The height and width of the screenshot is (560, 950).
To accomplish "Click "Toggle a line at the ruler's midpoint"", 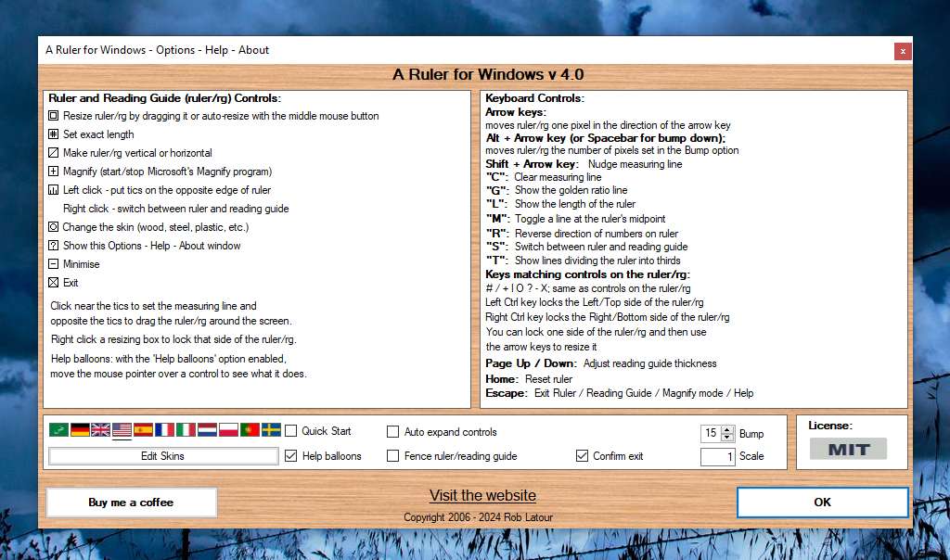I will click(590, 219).
